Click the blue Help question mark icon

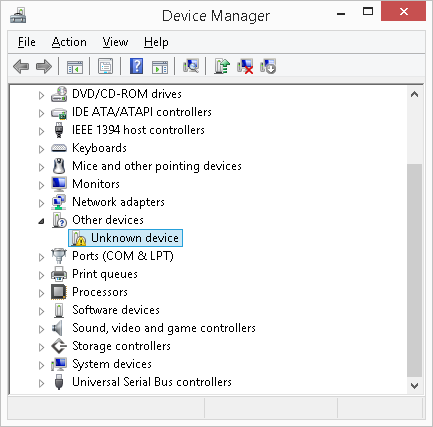(136, 66)
